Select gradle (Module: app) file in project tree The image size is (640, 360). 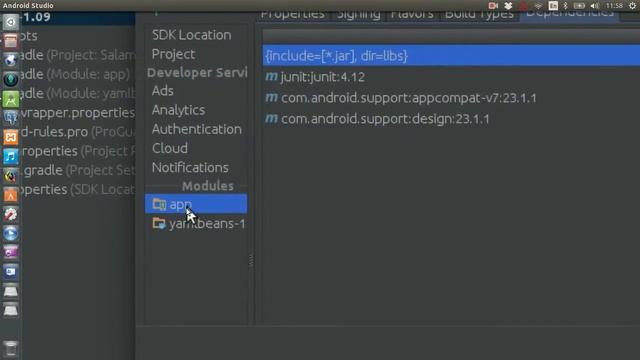pyautogui.click(x=75, y=74)
